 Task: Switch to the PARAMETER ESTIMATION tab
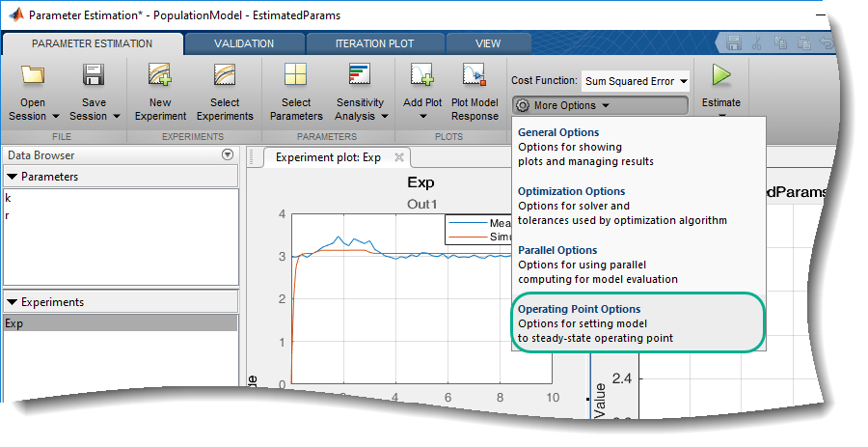(92, 43)
